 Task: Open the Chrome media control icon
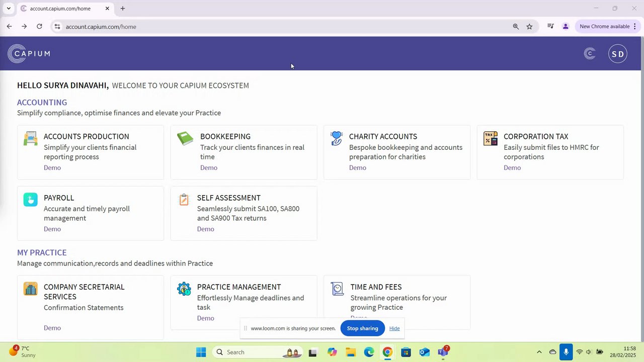pos(550,27)
